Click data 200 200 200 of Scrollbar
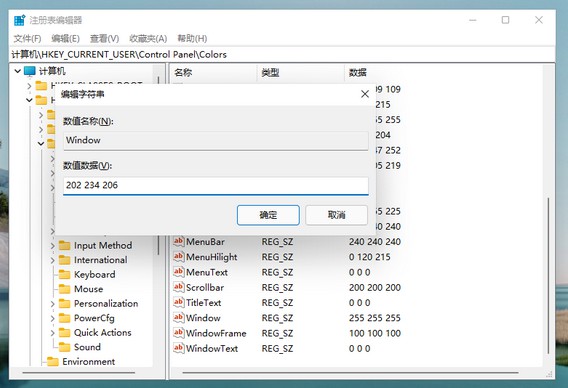Viewport: 568px width, 388px height. tap(375, 287)
